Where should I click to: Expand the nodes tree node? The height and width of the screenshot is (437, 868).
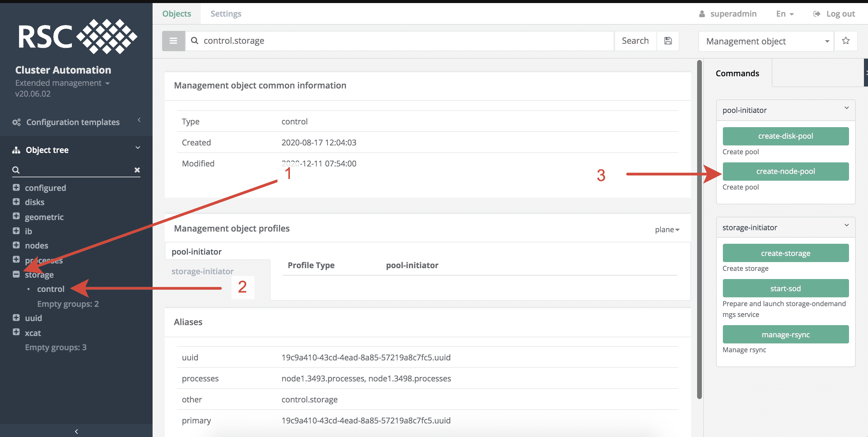[x=16, y=245]
